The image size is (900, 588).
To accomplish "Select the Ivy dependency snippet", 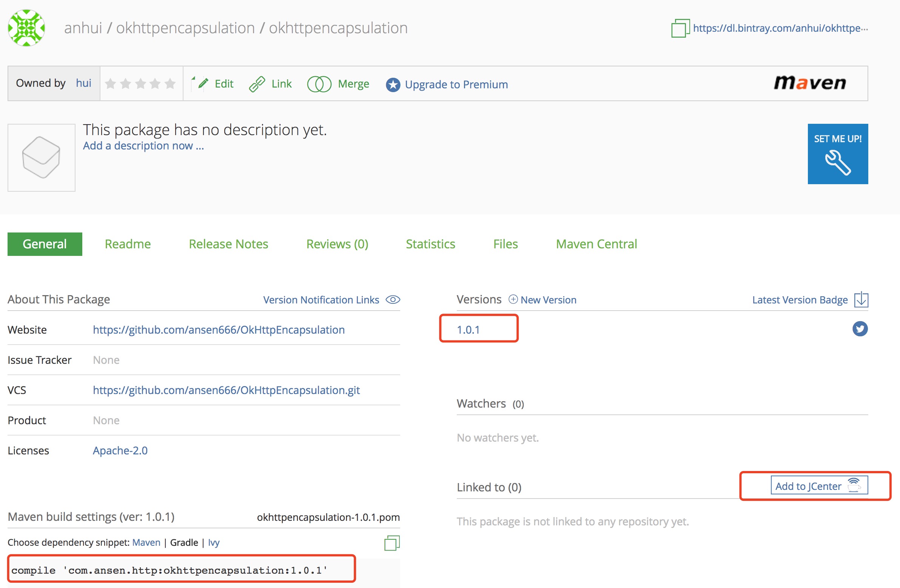I will [214, 543].
